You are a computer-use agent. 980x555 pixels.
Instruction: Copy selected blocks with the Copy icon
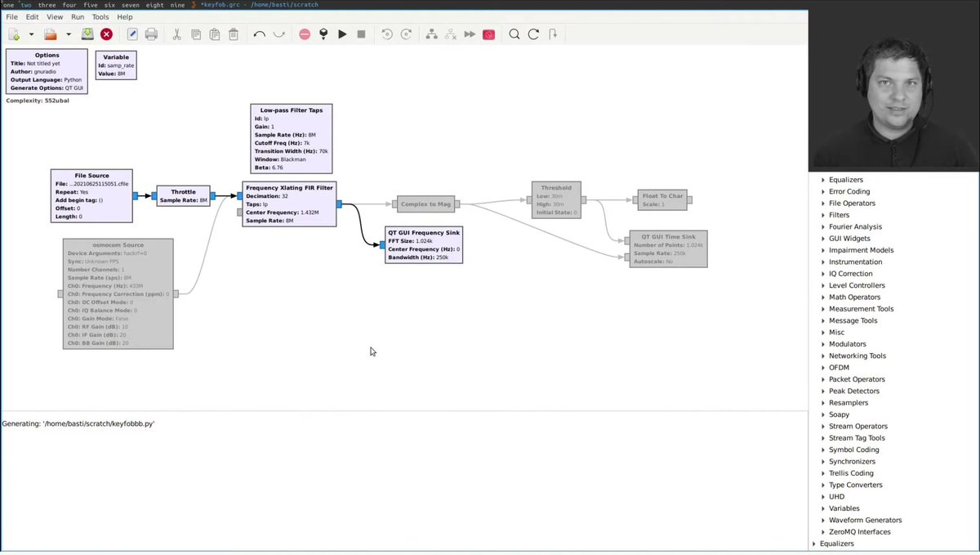[x=196, y=34]
